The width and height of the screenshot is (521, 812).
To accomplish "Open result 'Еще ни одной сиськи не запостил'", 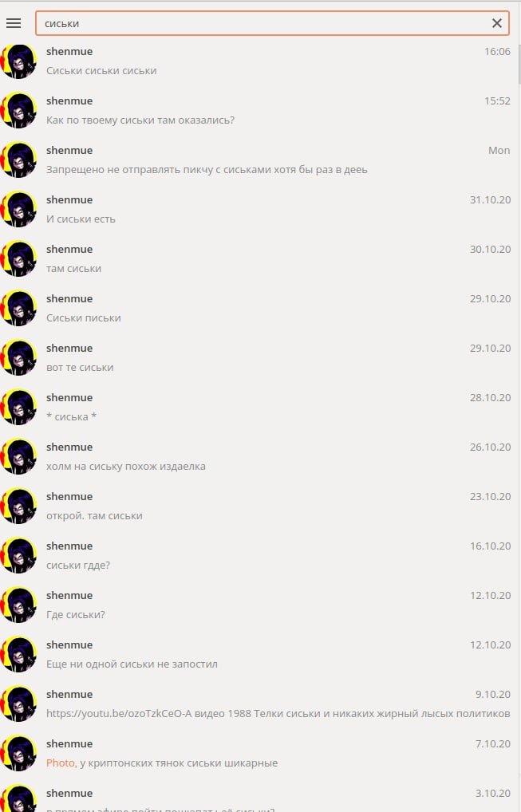I will 260,655.
